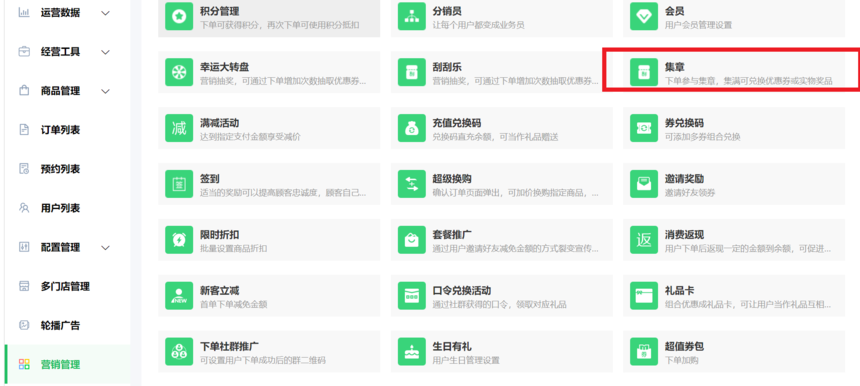Click the 订单列表 document icon in sidebar
The image size is (860, 386).
point(24,130)
